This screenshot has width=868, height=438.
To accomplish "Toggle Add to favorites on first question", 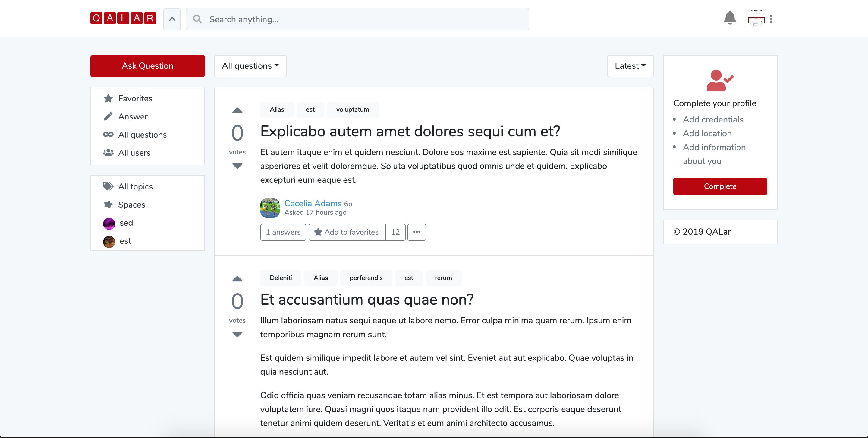I will (347, 232).
